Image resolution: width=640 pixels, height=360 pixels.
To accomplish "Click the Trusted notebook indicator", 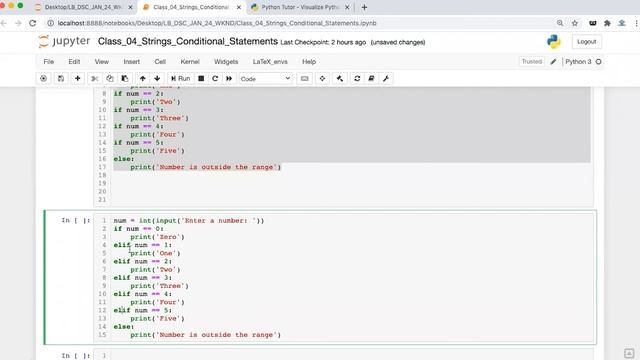I will tap(531, 62).
